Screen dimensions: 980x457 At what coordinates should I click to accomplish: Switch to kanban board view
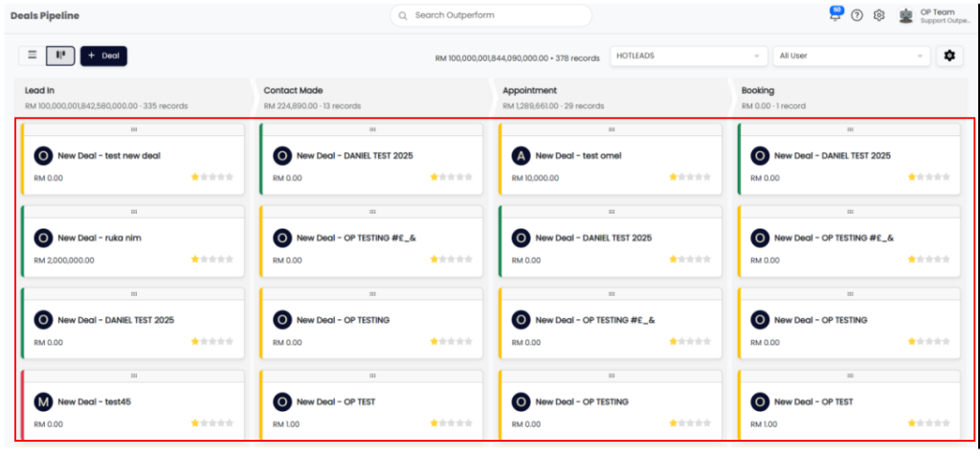[60, 56]
